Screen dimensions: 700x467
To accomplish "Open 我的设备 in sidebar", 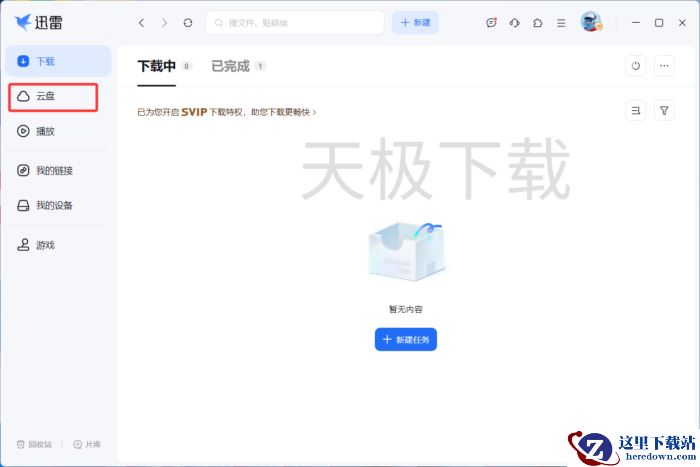I will tap(58, 205).
